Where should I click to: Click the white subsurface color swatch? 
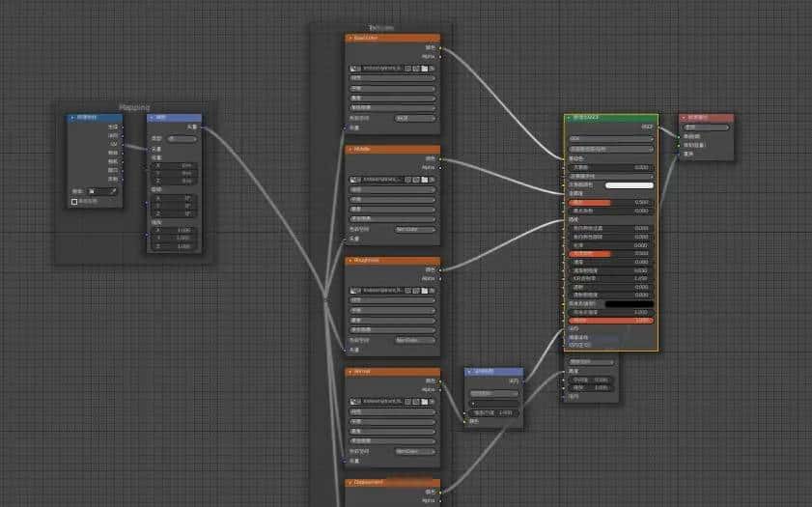(x=629, y=184)
